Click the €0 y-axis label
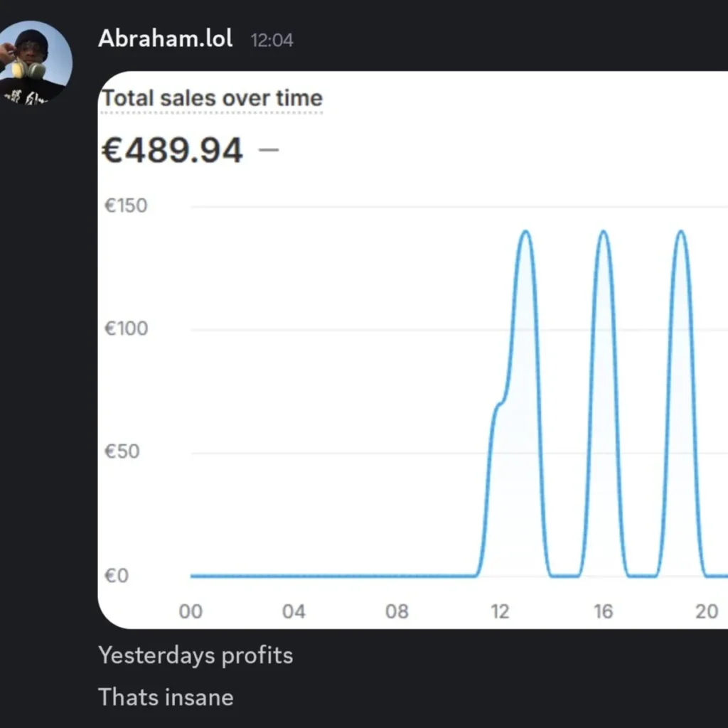Image resolution: width=728 pixels, height=728 pixels. (x=117, y=575)
